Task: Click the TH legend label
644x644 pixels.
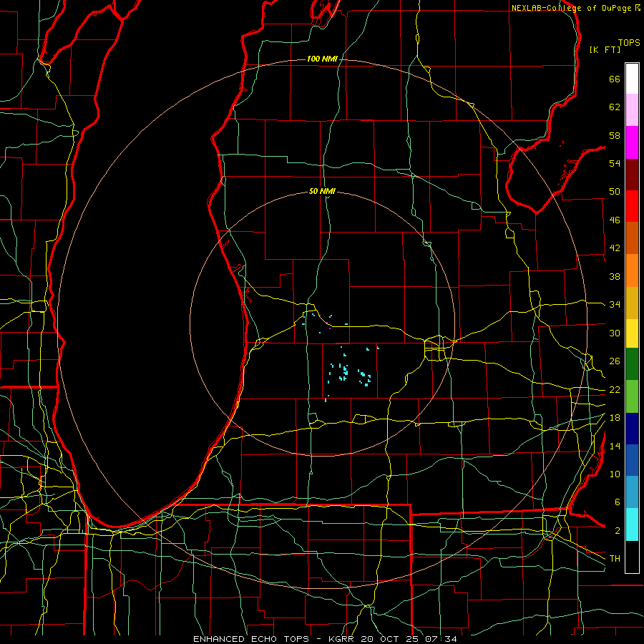Action: pos(615,558)
